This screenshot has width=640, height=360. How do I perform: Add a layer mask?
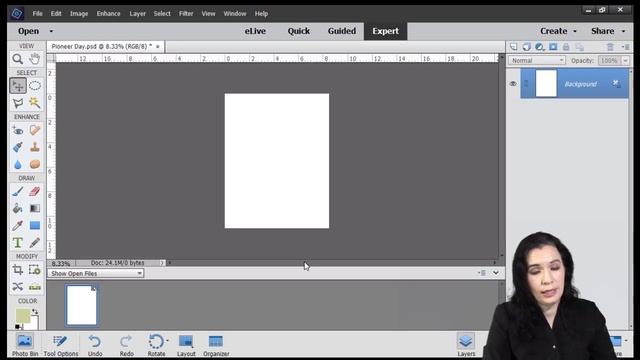pos(553,47)
